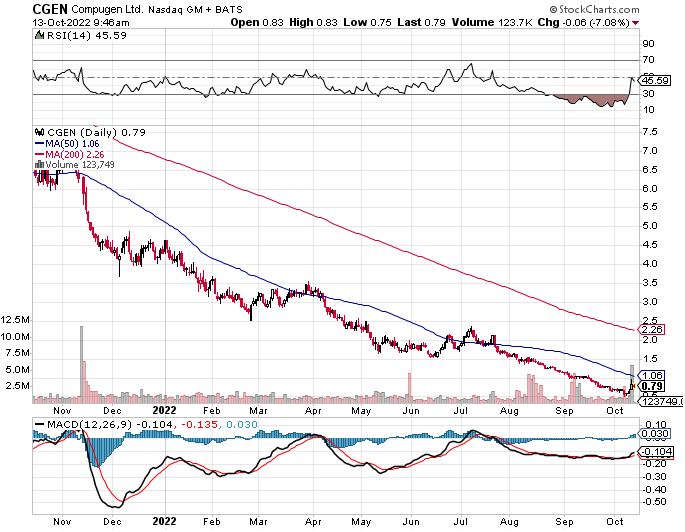The width and height of the screenshot is (685, 532).
Task: Click the -0.50 label on the MACD axis
Action: (x=654, y=501)
